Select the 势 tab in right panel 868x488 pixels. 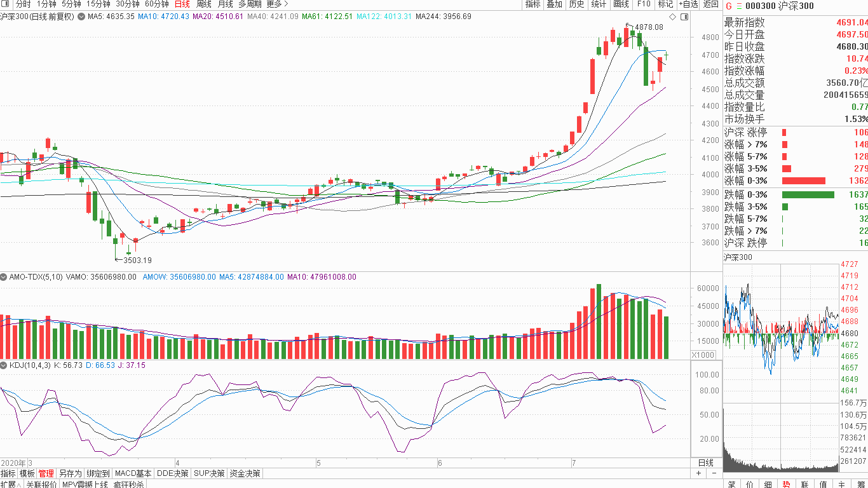(787, 484)
